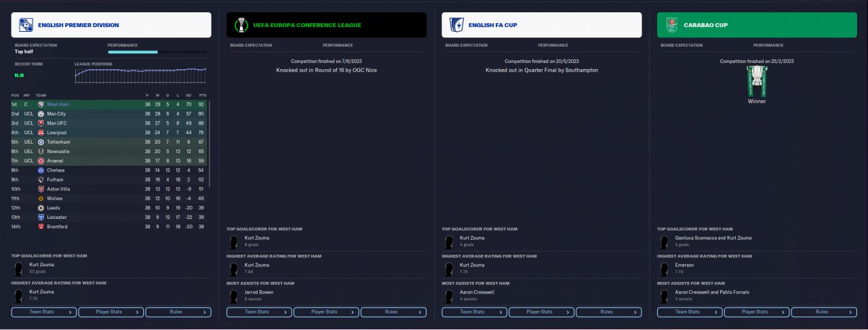Open the Carabao Cup header
The height and width of the screenshot is (330, 868).
(757, 25)
